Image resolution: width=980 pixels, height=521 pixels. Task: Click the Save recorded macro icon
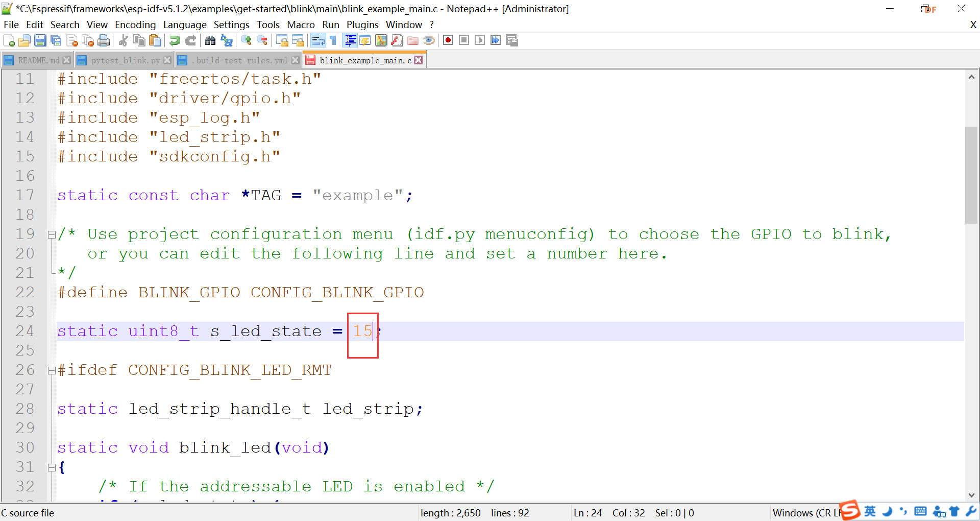pos(512,40)
